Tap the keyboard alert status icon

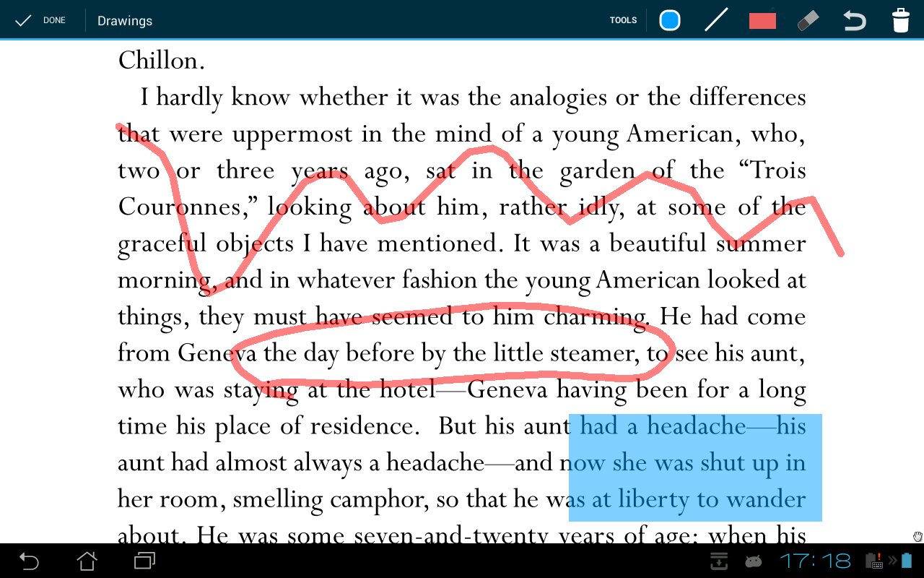tap(875, 561)
